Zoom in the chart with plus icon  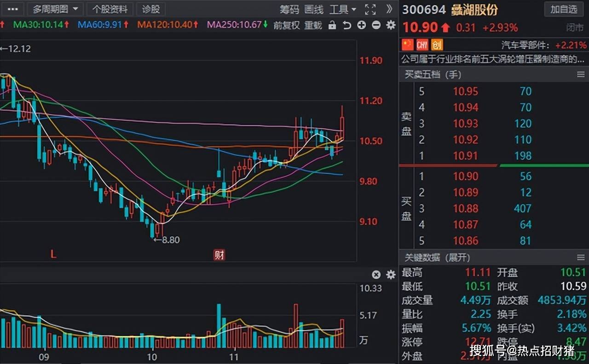pyautogui.click(x=362, y=25)
